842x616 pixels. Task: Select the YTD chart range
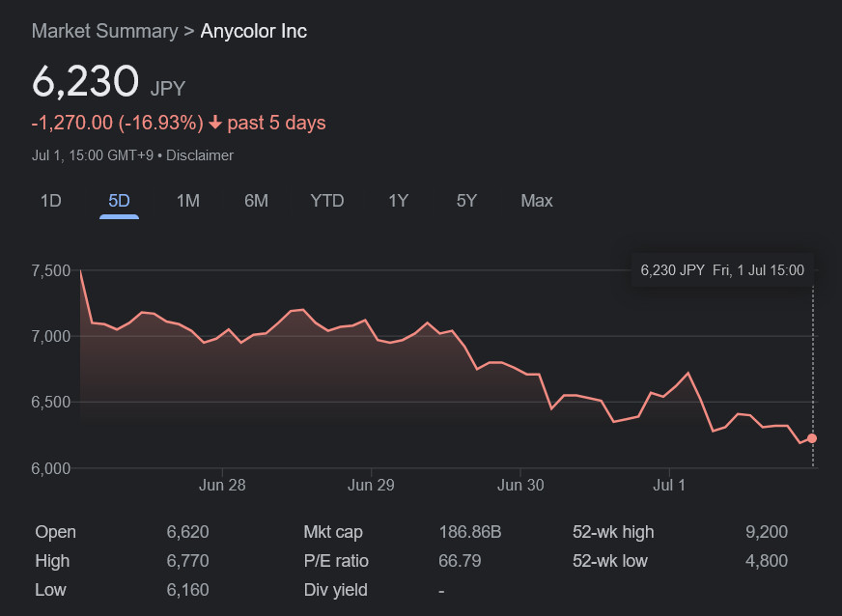[327, 201]
